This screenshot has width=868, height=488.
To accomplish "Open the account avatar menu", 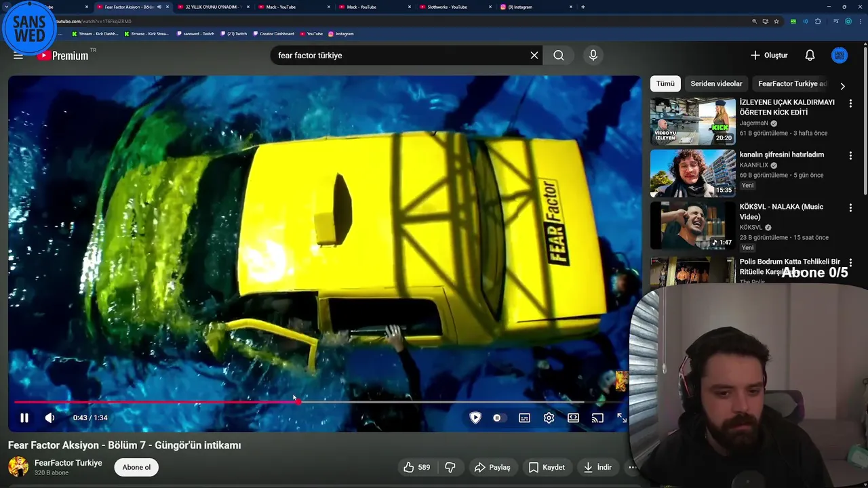I will pos(840,56).
